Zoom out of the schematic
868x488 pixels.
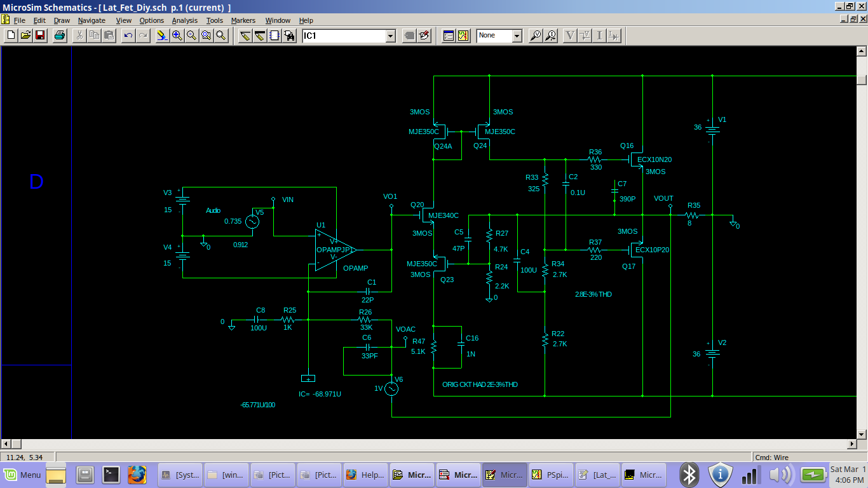pyautogui.click(x=191, y=36)
